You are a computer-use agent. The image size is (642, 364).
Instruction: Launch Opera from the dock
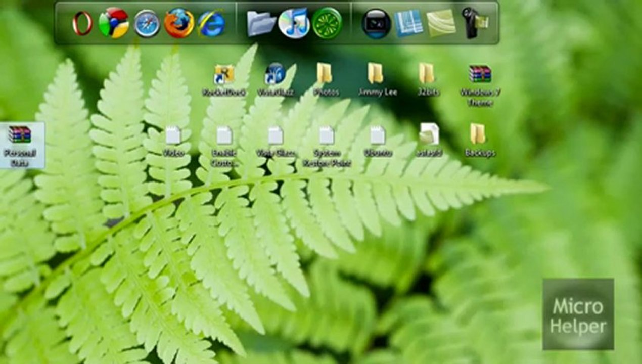click(x=82, y=23)
